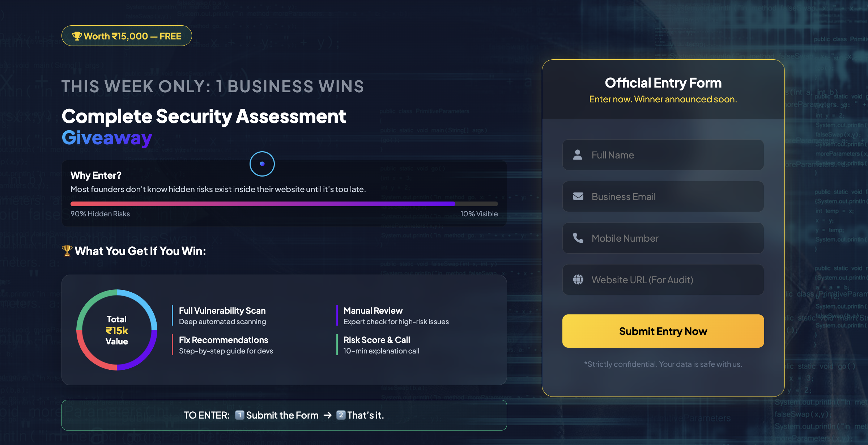Focus the Mobile Number input field
Screen dimensions: 868x445
(663, 238)
